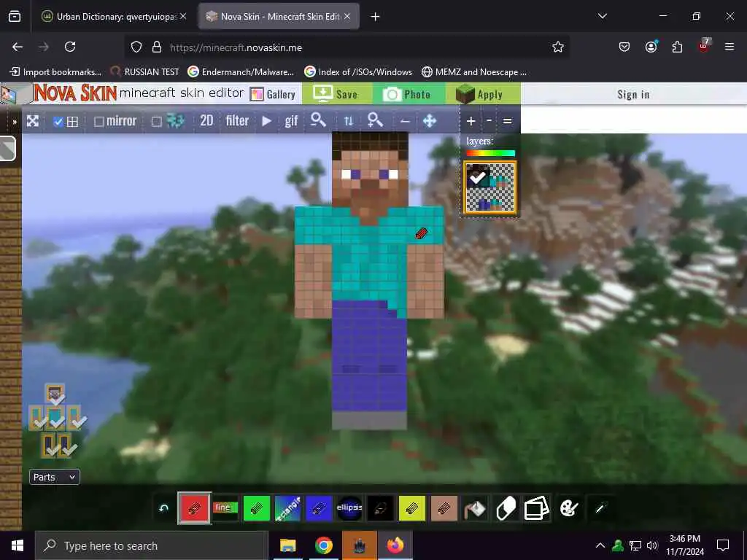
Task: Take a Photo of the skin
Action: pyautogui.click(x=409, y=94)
